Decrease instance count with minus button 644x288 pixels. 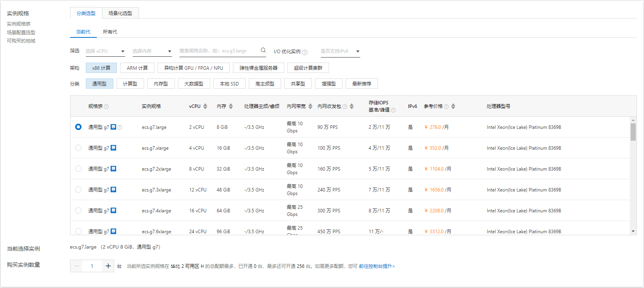[x=77, y=266]
